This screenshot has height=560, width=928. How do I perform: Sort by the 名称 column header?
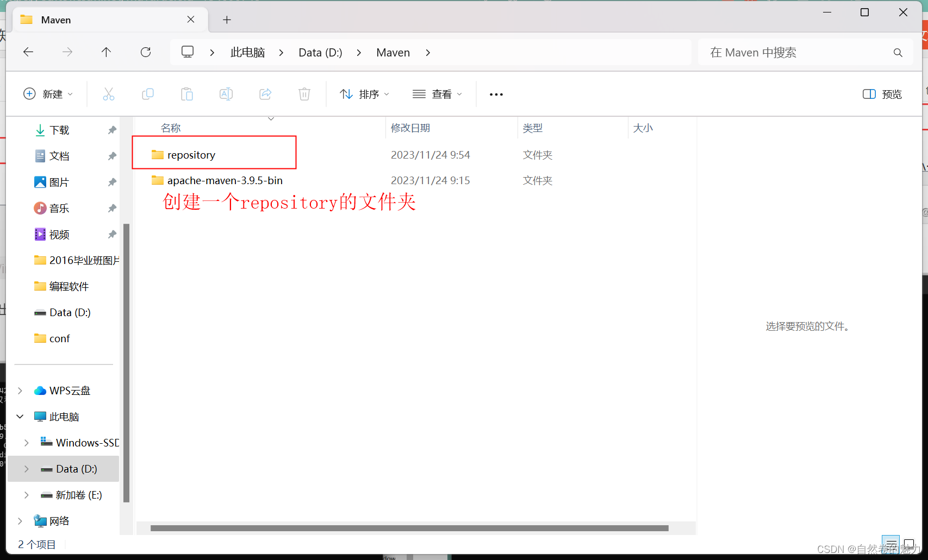pyautogui.click(x=171, y=128)
